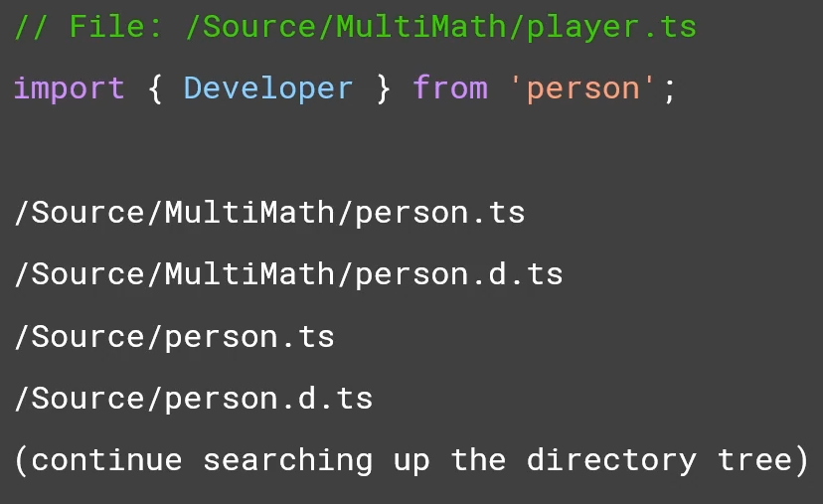Click the green file path comment line
The height and width of the screenshot is (504, 823).
click(x=355, y=27)
